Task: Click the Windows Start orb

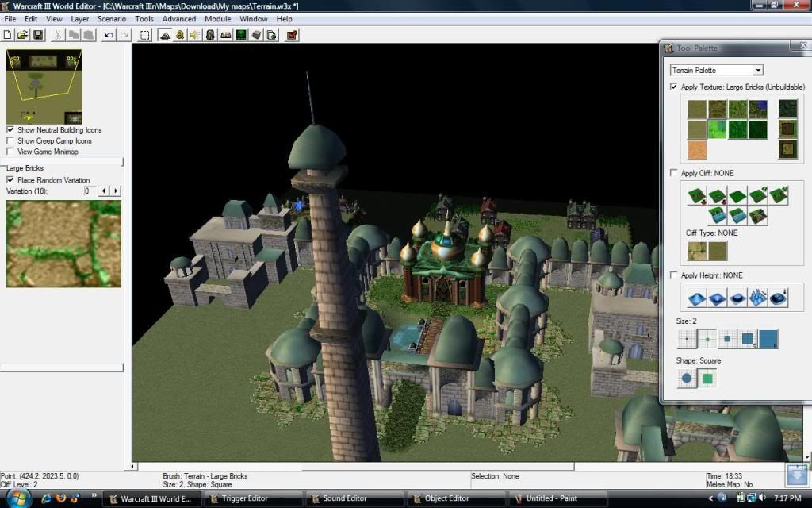Action: (x=18, y=498)
